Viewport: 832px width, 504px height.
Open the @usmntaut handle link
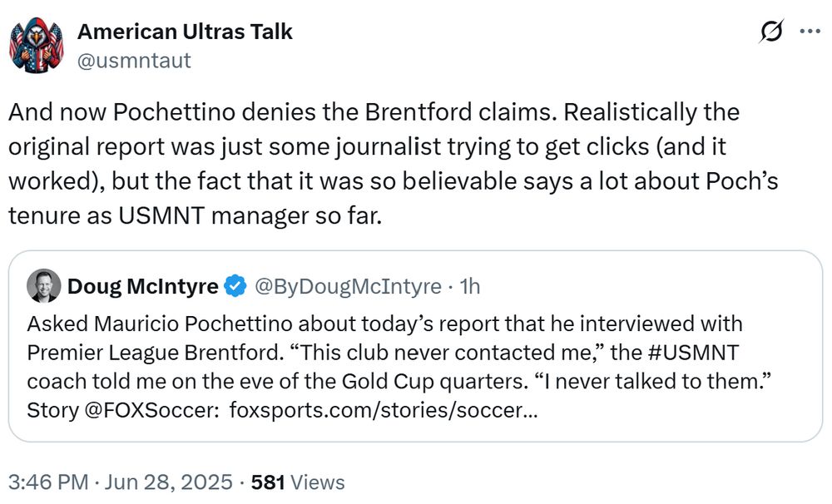click(x=134, y=61)
